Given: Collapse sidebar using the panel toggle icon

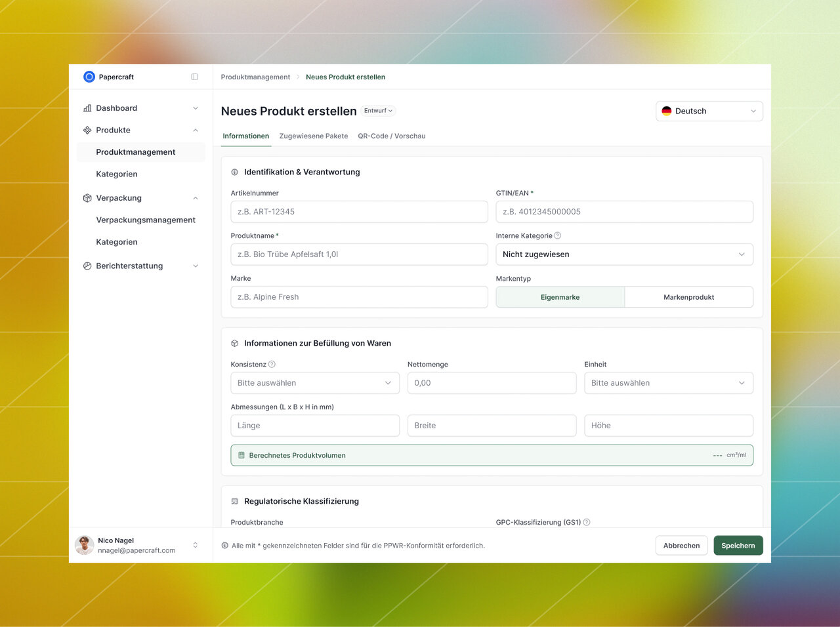Looking at the screenshot, I should click(x=194, y=77).
